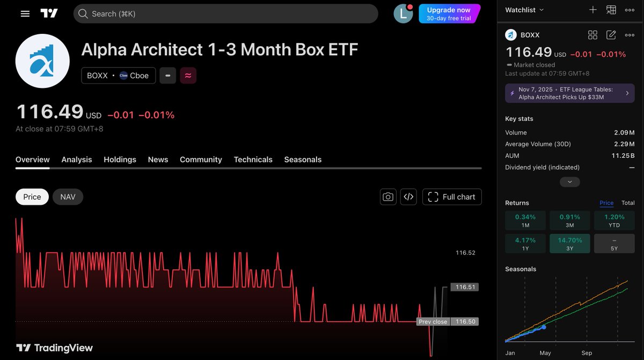The image size is (644, 360).
Task: Switch returns to Price
Action: click(606, 203)
